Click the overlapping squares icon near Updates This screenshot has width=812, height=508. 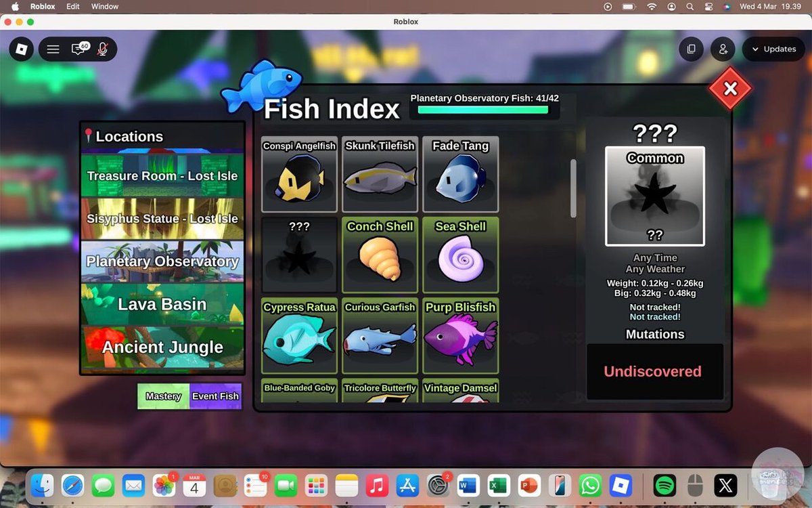click(692, 49)
